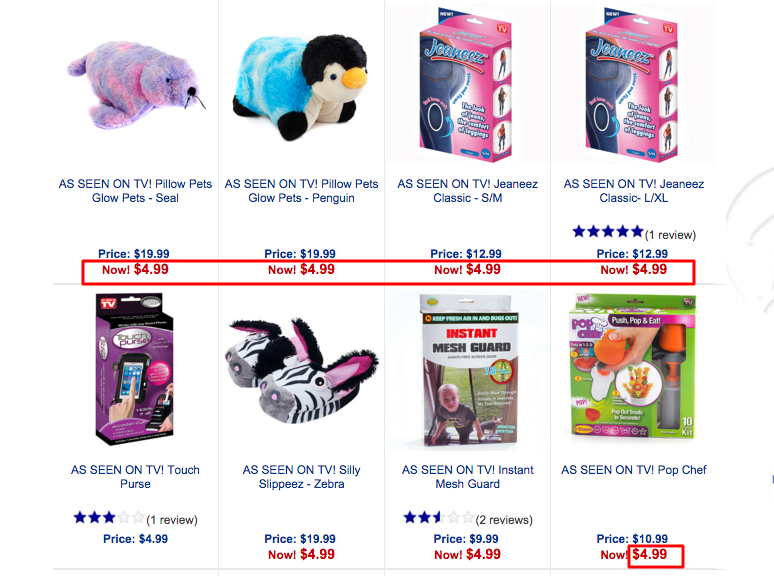Open the (2 reviews) link for Mesh Guard
The width and height of the screenshot is (774, 576).
(504, 520)
